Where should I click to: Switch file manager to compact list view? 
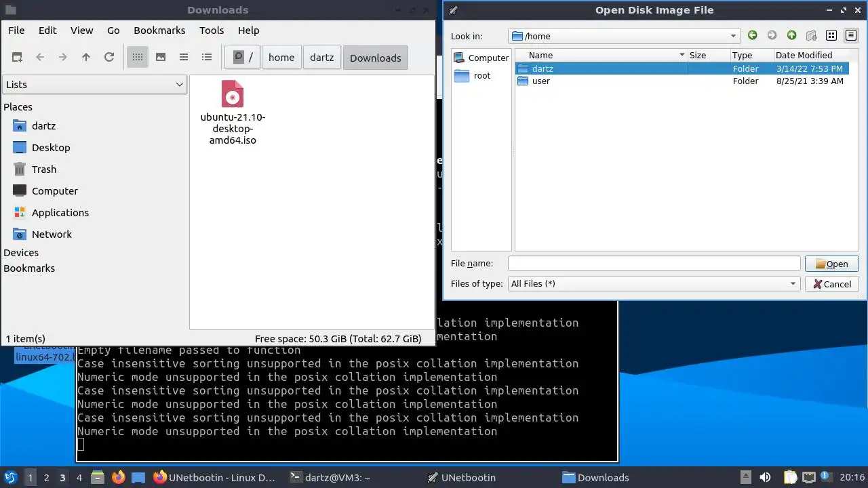[x=184, y=58]
